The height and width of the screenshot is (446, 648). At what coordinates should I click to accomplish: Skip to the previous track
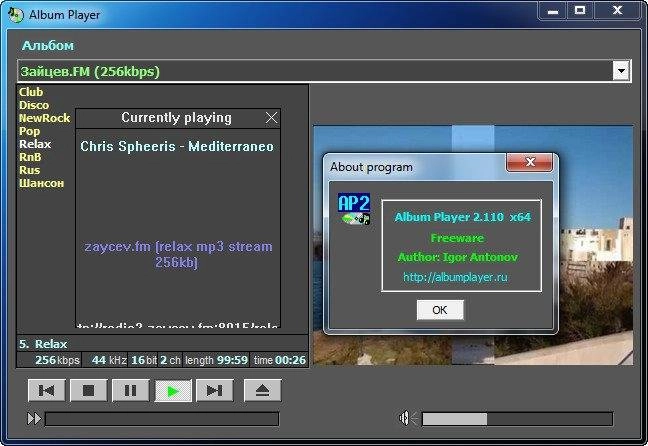pos(46,390)
